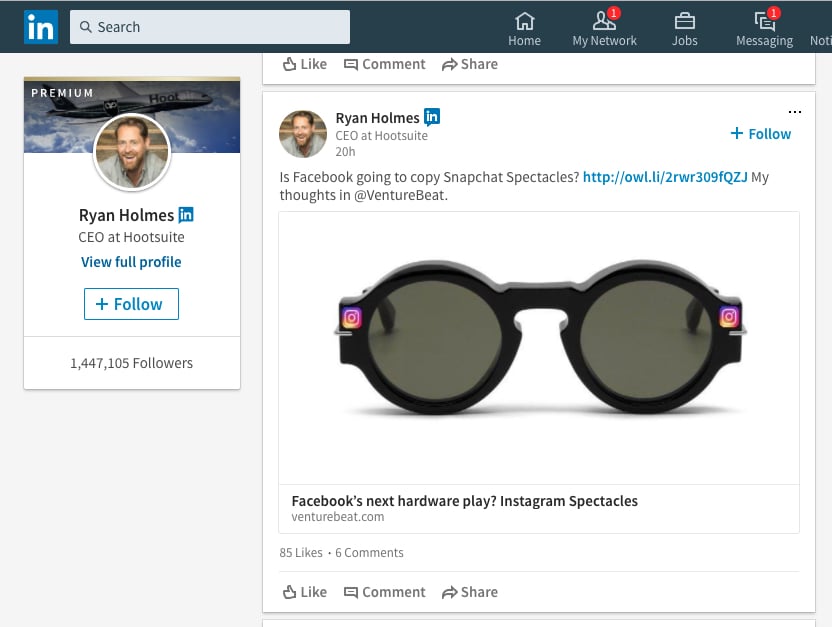The image size is (832, 627).
Task: Open the post options three-dot menu
Action: click(x=795, y=112)
